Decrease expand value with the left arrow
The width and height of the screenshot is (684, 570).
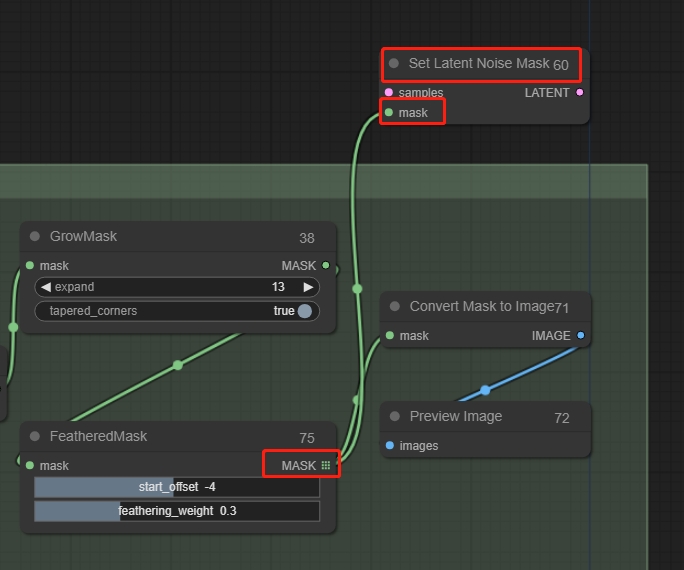pos(46,287)
